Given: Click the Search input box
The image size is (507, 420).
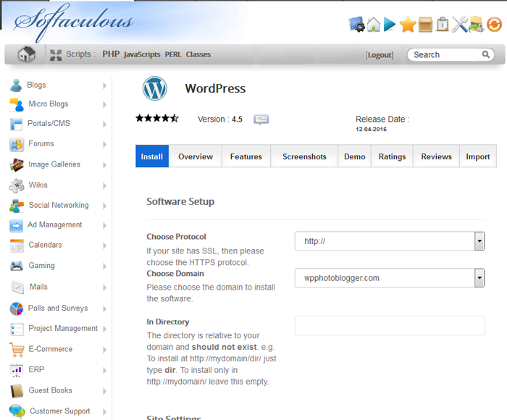Looking at the screenshot, I should coord(451,54).
